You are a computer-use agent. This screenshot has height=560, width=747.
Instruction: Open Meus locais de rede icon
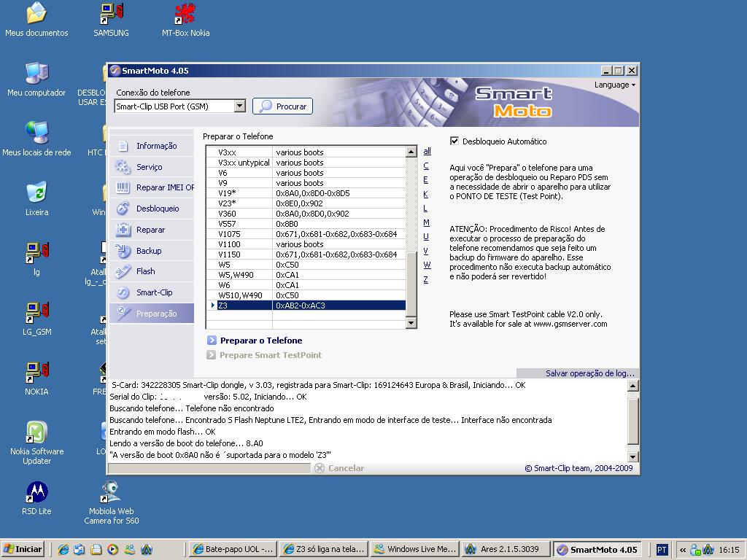click(x=36, y=139)
